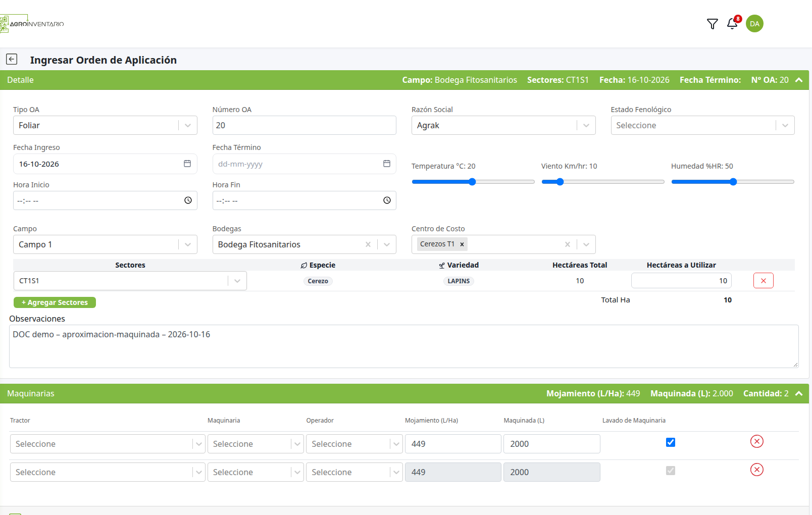Click the Cerezo species badge
This screenshot has height=515, width=812.
[x=318, y=281]
